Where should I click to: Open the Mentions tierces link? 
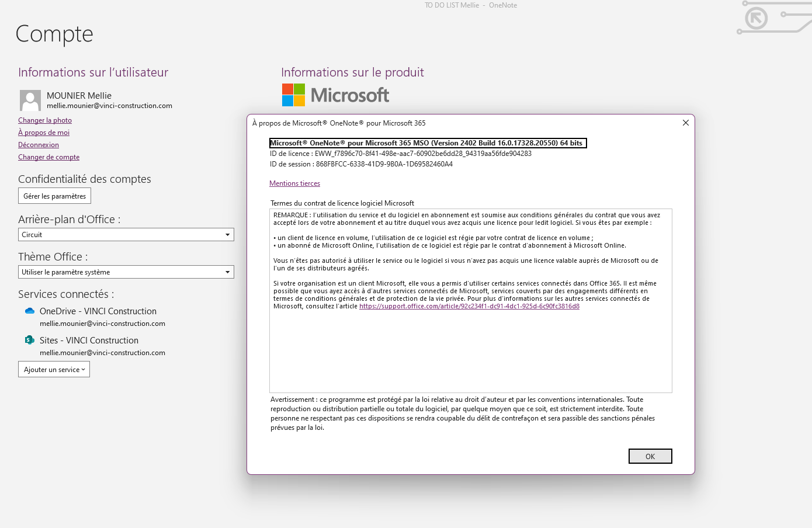tap(294, 183)
